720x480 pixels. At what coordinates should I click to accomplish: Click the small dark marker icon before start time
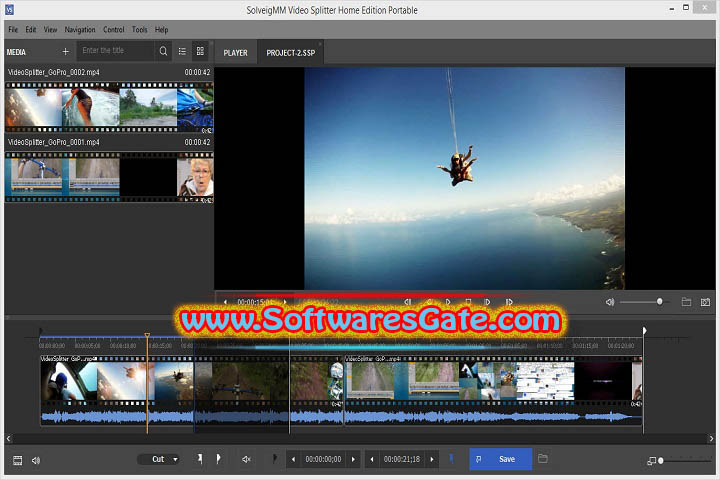(x=274, y=458)
